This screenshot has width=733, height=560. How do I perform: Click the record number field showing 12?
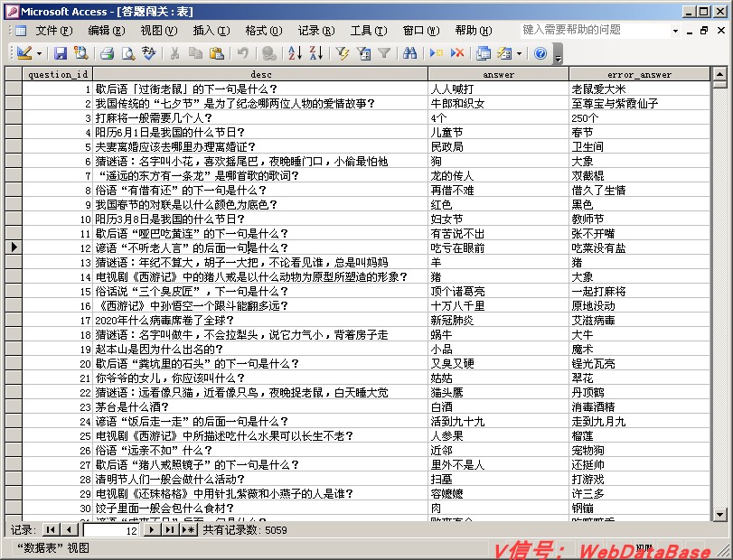(x=111, y=530)
